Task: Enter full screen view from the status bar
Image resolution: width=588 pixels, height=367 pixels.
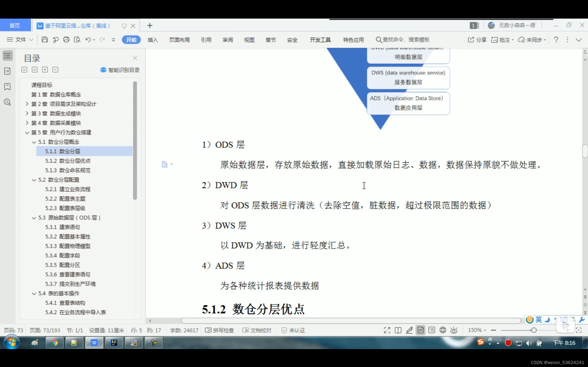Action: [x=387, y=330]
